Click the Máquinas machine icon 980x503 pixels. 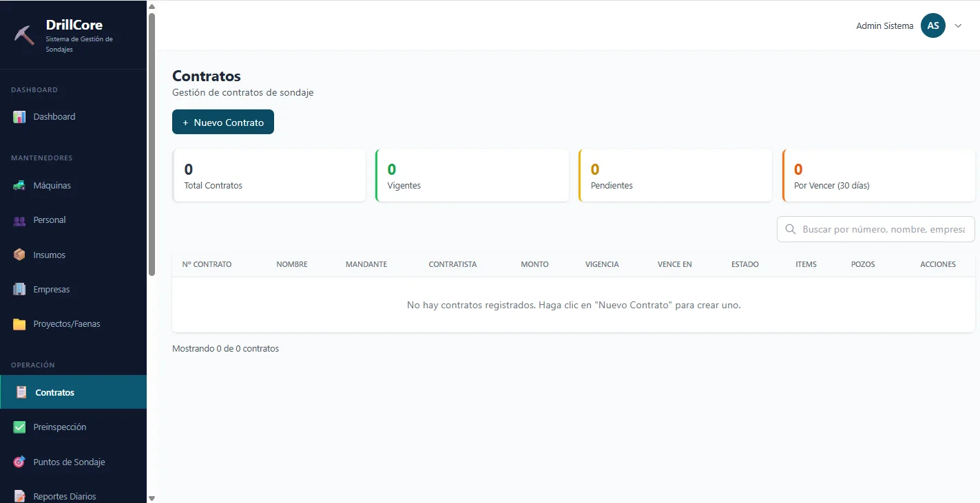coord(19,186)
